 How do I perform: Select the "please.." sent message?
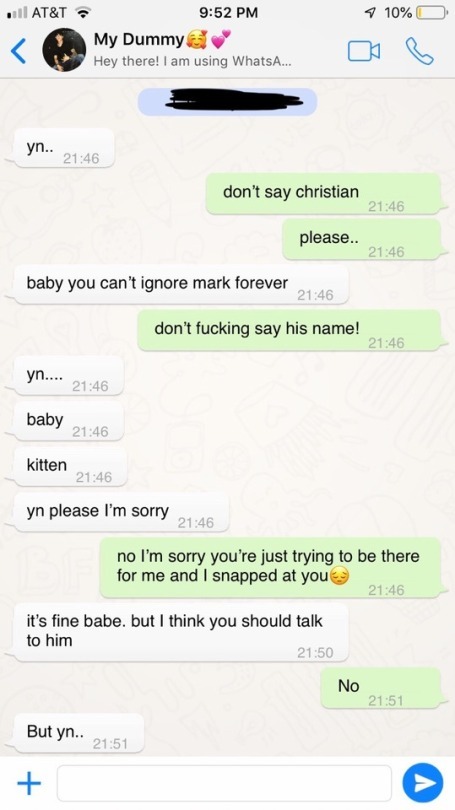coord(362,240)
